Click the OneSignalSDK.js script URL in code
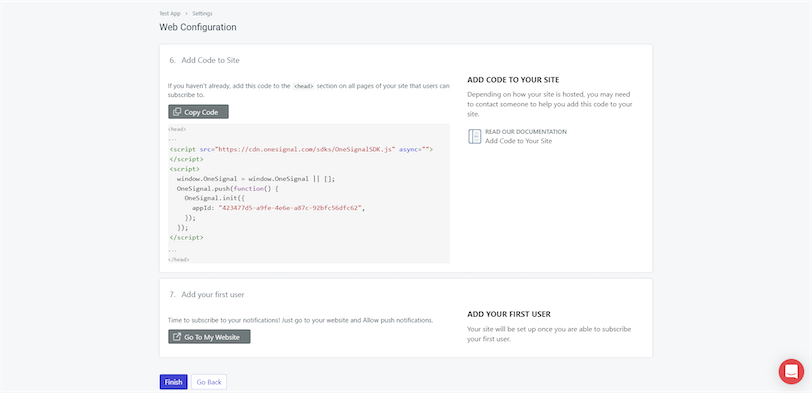The height and width of the screenshot is (393, 812). tap(304, 149)
